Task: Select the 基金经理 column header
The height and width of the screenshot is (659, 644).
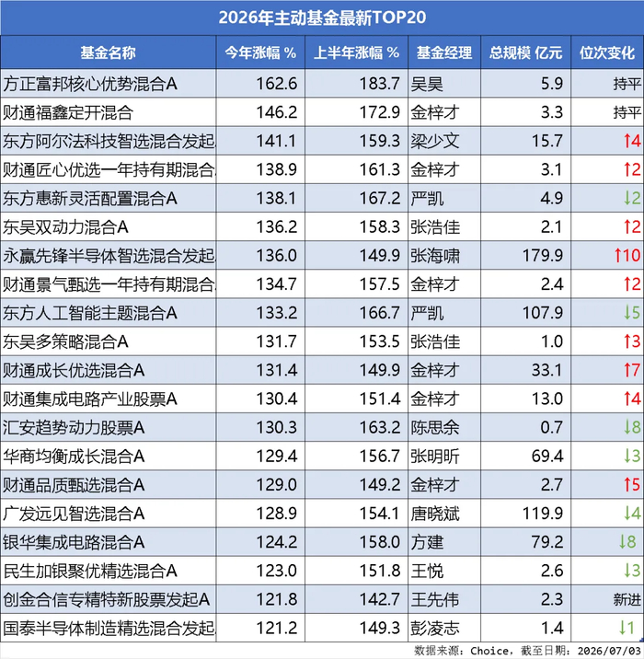Action: click(x=444, y=52)
